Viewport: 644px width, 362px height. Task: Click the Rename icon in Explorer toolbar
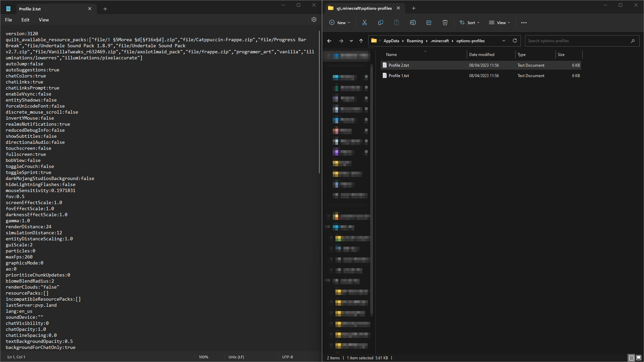click(x=413, y=23)
